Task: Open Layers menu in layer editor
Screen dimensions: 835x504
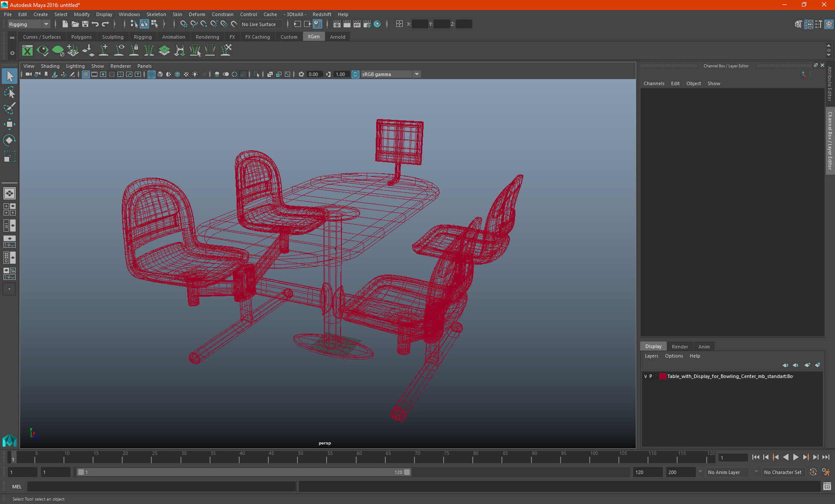Action: tap(651, 356)
